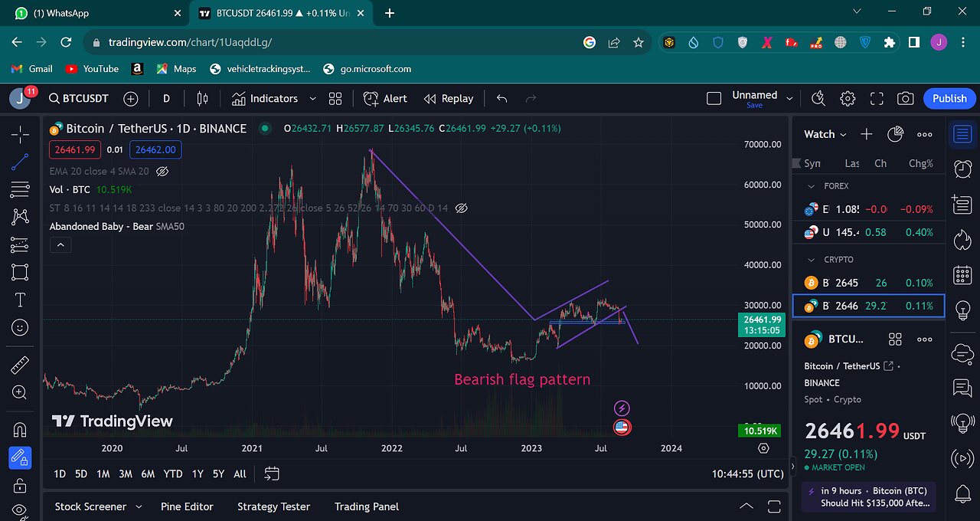Open the emoji icons tool
The width and height of the screenshot is (980, 521).
[x=20, y=327]
